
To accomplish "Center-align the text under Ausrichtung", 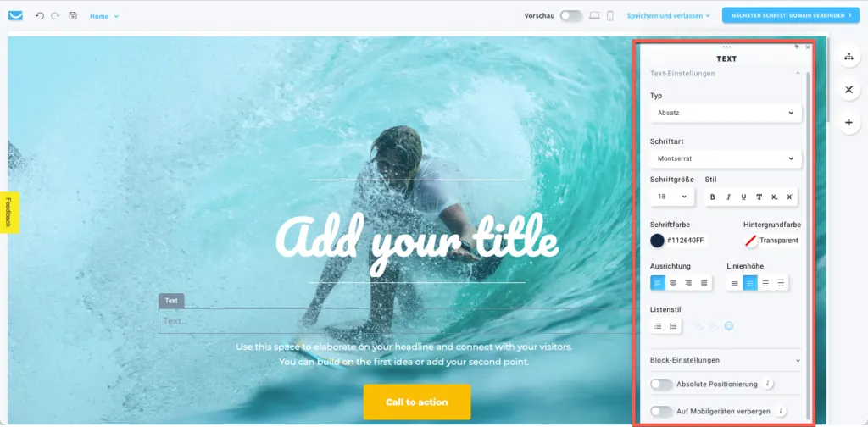I will (x=673, y=283).
